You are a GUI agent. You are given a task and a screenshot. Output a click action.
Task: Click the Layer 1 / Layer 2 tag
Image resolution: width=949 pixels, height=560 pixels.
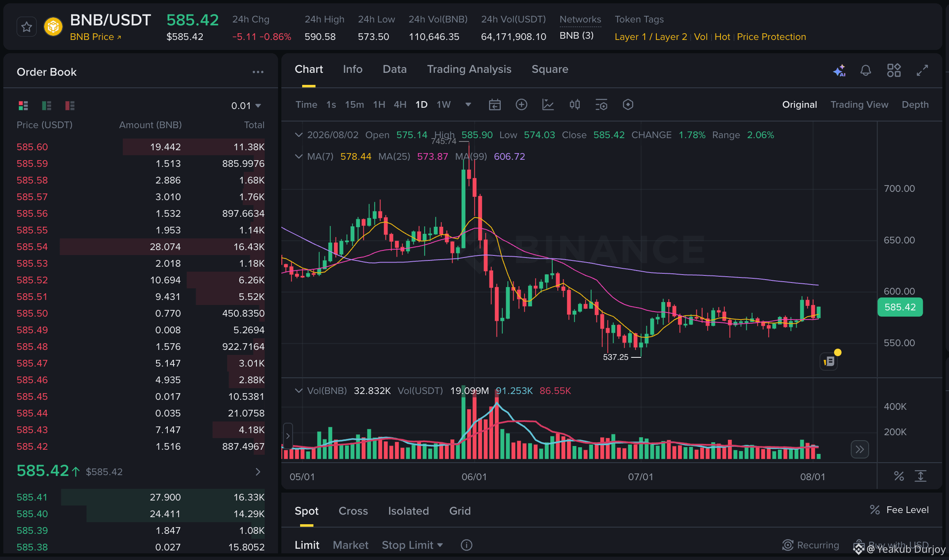(651, 37)
